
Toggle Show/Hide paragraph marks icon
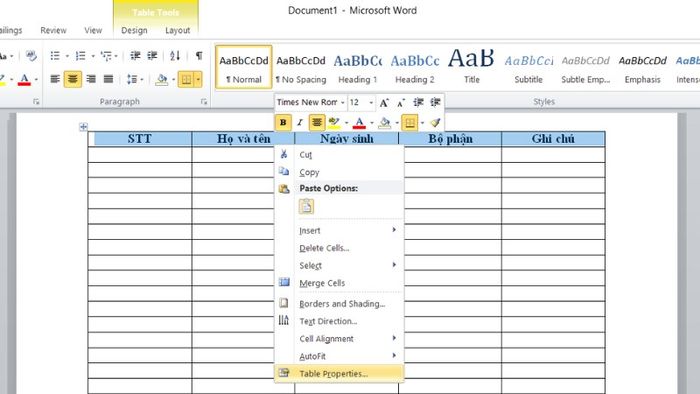tap(199, 56)
